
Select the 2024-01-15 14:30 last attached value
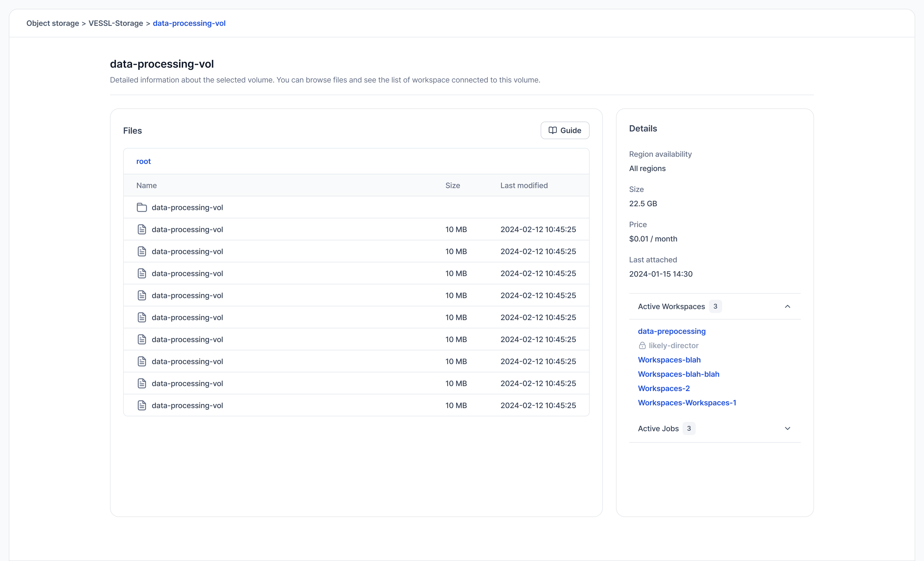point(660,274)
